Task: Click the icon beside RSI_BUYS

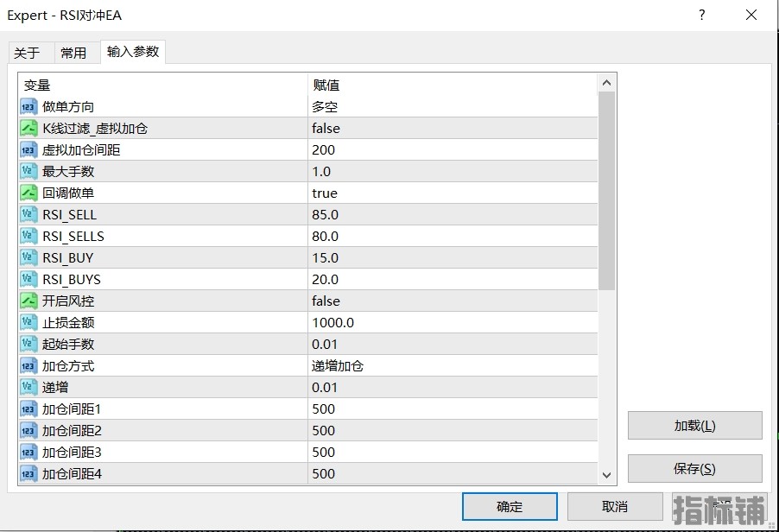Action: (28, 280)
